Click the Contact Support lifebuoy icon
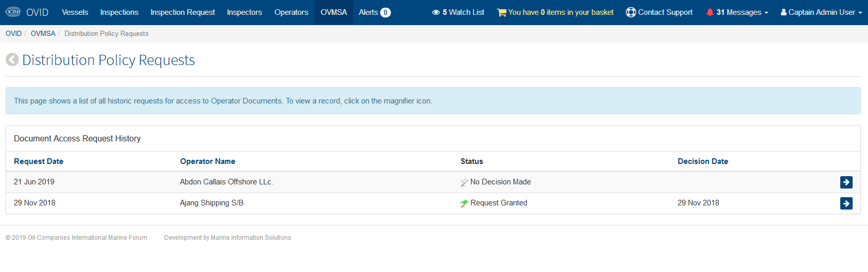This screenshot has width=868, height=272. point(631,12)
